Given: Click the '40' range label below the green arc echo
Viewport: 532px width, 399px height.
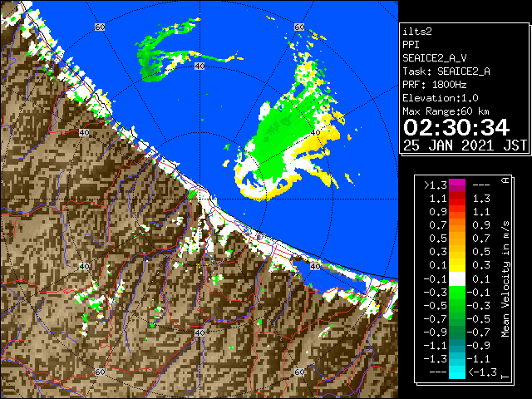Looking at the screenshot, I should (199, 66).
